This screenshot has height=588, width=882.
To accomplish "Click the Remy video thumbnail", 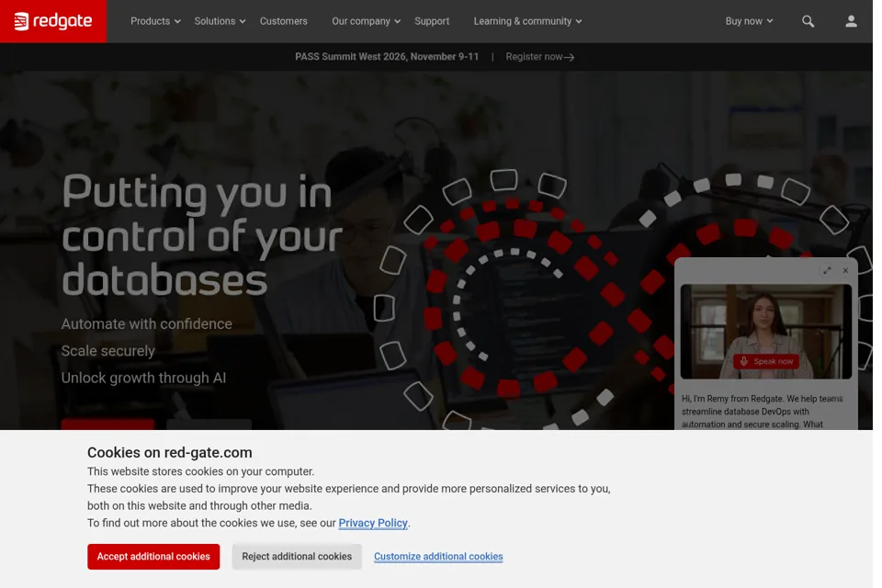I will click(x=766, y=332).
